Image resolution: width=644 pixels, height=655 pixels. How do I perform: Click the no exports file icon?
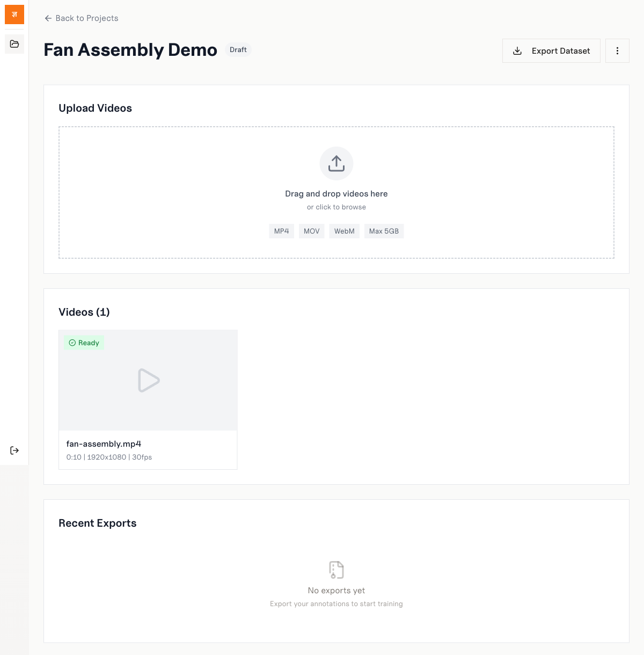[x=336, y=570]
